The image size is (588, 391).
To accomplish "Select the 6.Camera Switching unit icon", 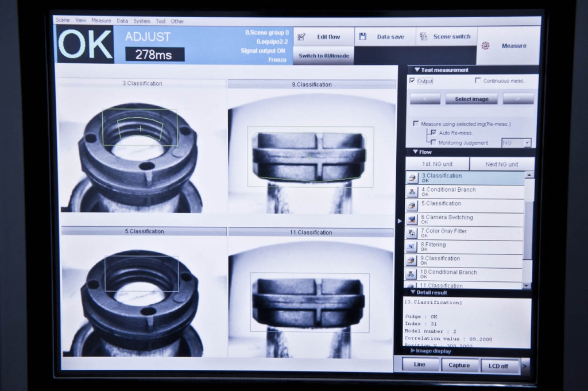I will [x=412, y=219].
